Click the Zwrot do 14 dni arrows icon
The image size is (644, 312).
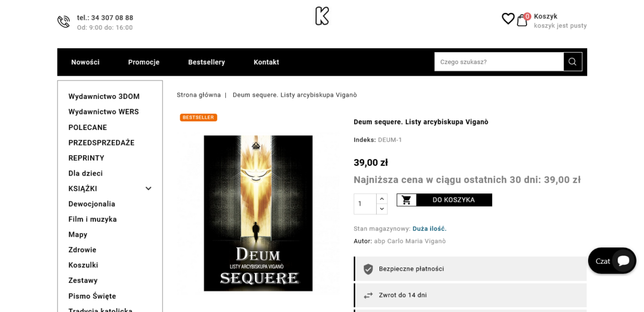point(368,295)
